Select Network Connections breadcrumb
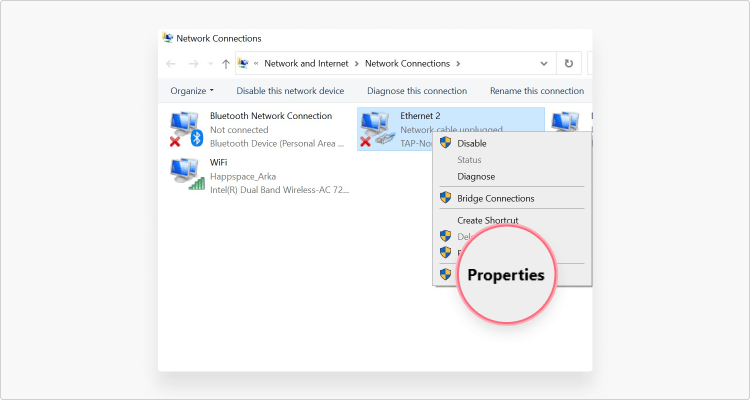Screen dimensions: 750x400 408,63
